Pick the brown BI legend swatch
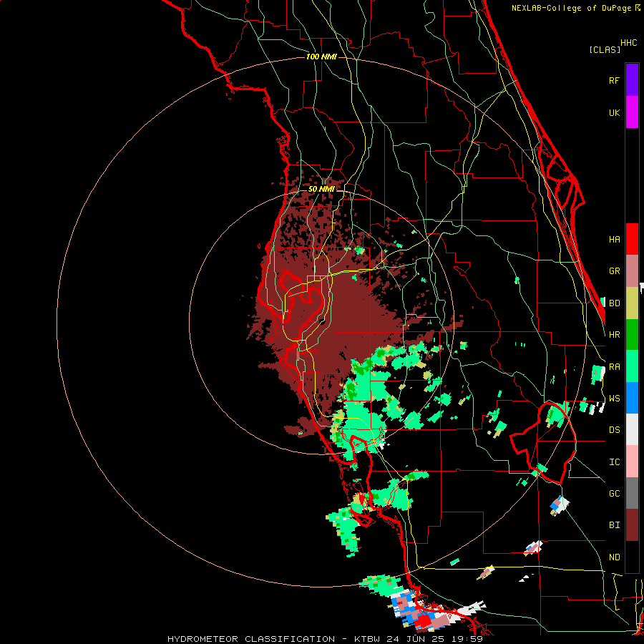 (632, 525)
